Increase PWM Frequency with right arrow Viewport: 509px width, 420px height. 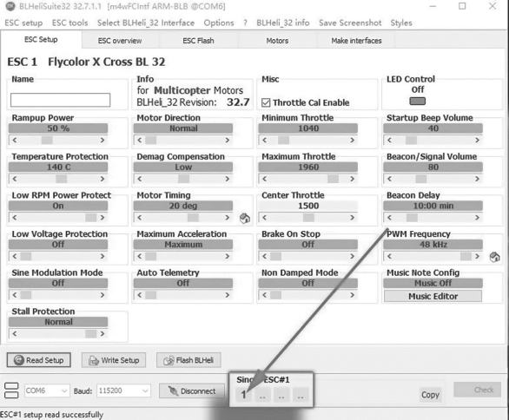click(x=477, y=256)
